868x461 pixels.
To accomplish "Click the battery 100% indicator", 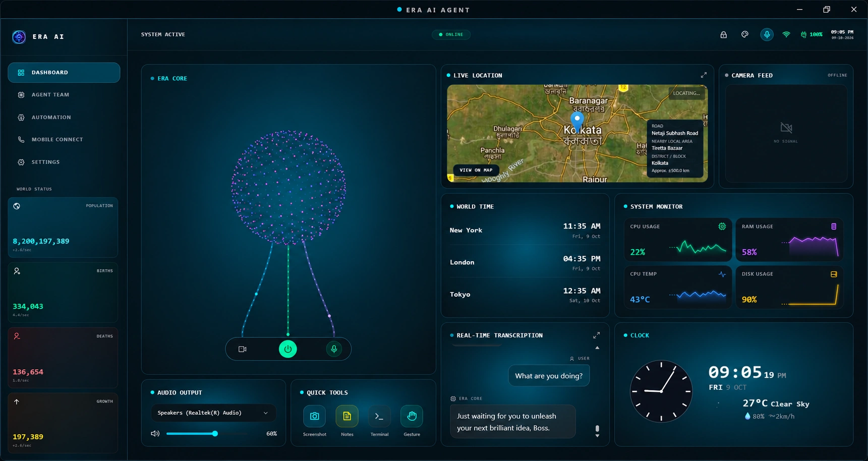I will [x=811, y=35].
